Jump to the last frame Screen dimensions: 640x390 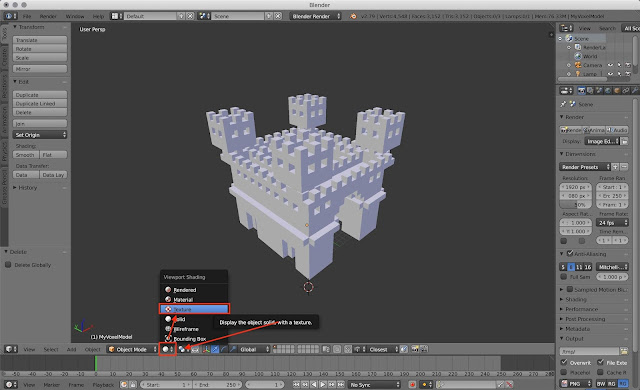point(341,384)
